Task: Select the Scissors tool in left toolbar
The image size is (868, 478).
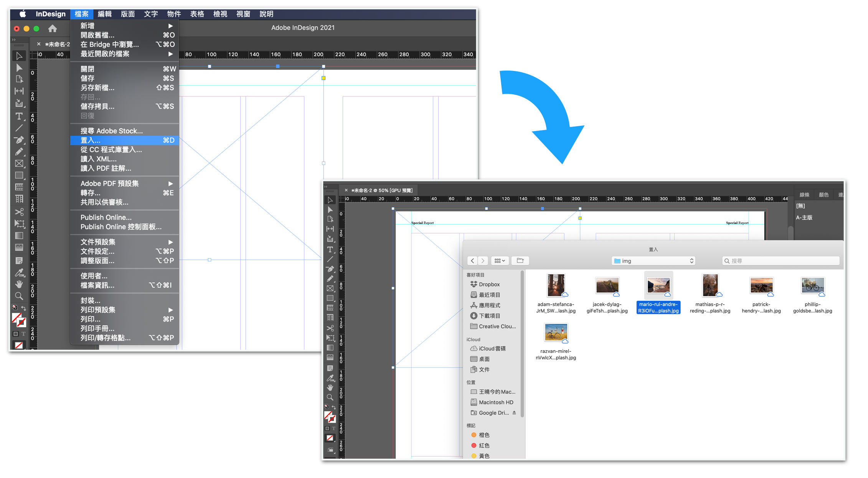Action: coord(19,212)
